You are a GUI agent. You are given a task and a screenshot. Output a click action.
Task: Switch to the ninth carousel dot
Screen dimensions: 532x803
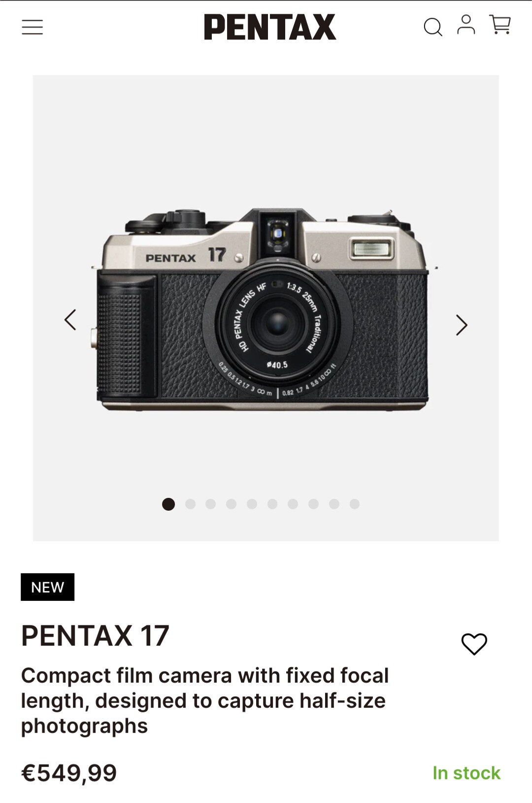click(x=334, y=504)
